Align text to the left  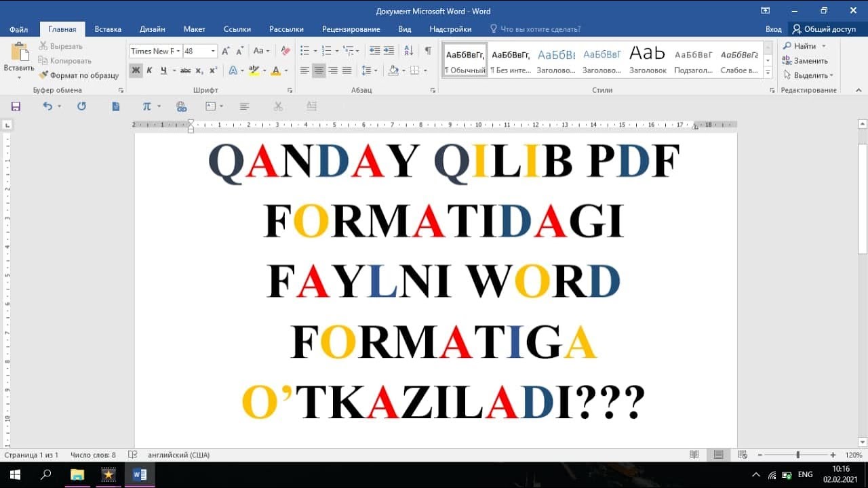(304, 70)
